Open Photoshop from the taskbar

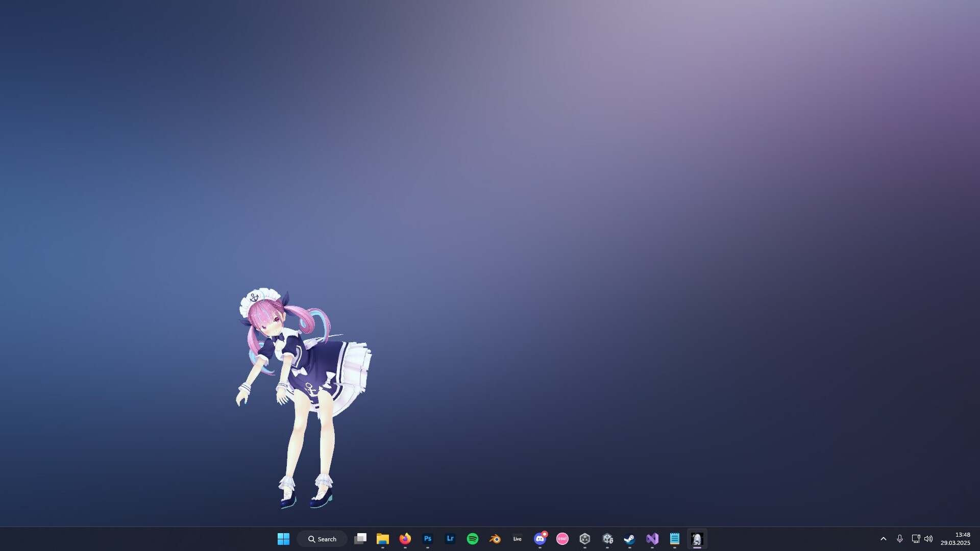coord(428,539)
